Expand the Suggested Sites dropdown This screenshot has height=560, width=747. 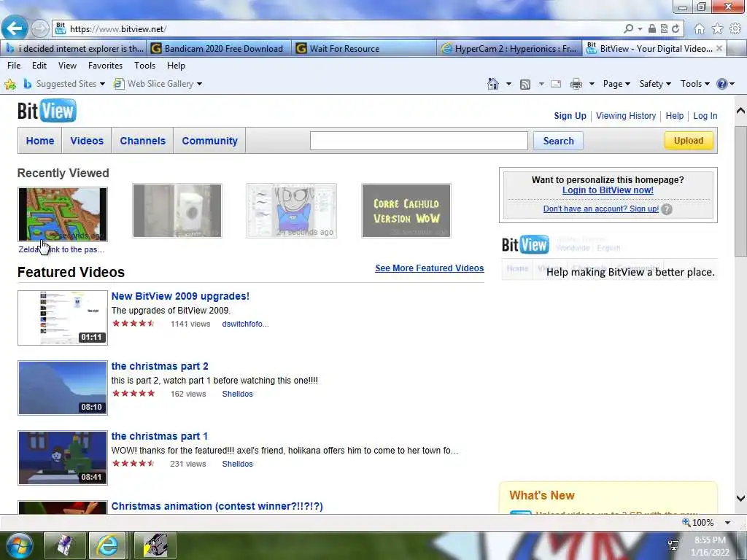(x=102, y=85)
